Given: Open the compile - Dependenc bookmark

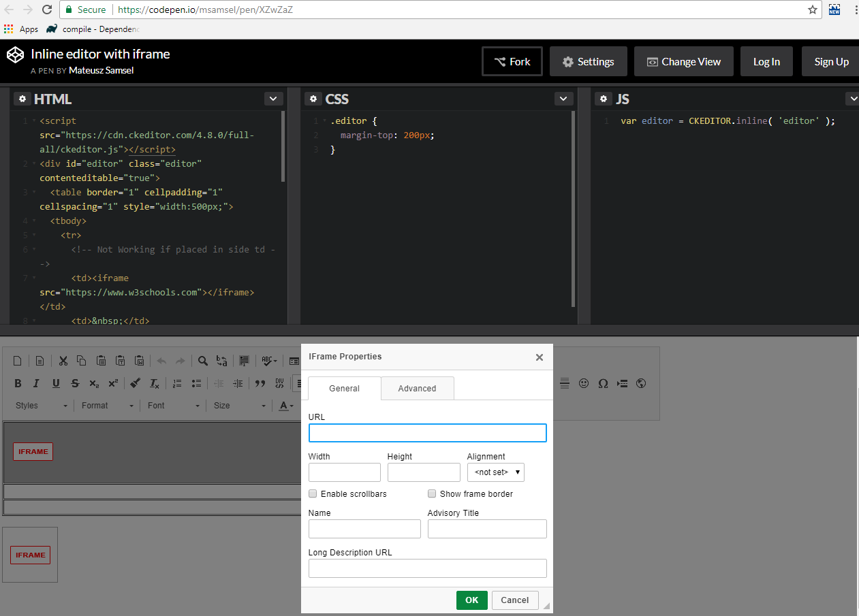Looking at the screenshot, I should (93, 29).
